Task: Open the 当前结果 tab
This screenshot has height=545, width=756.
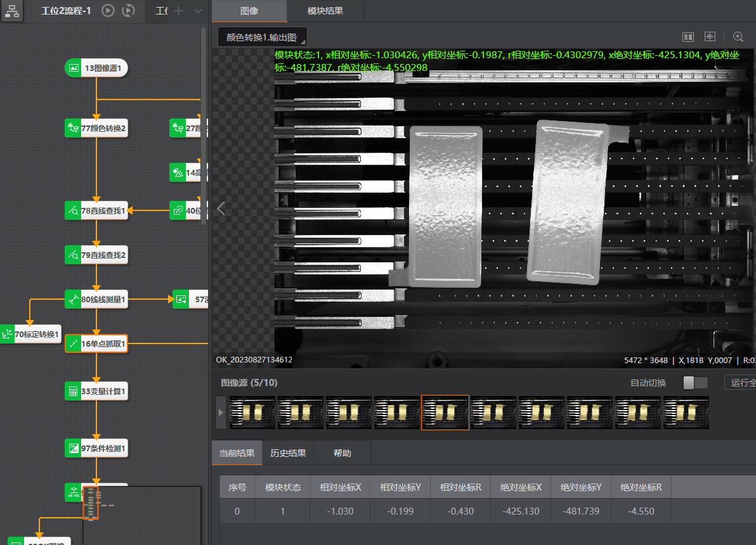Action: pos(237,453)
